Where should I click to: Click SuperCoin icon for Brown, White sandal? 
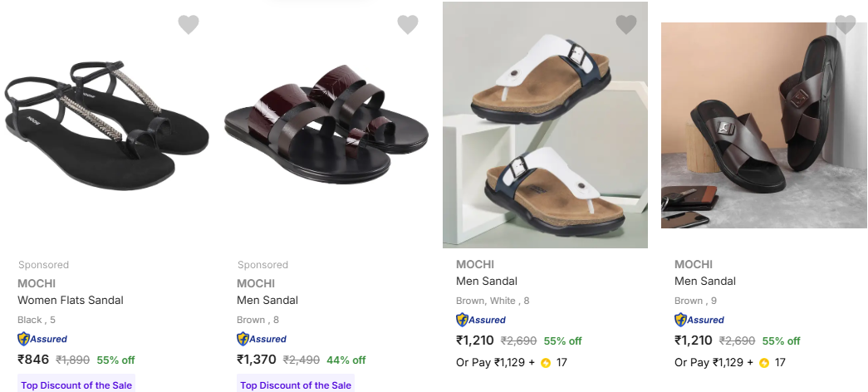[x=546, y=363]
